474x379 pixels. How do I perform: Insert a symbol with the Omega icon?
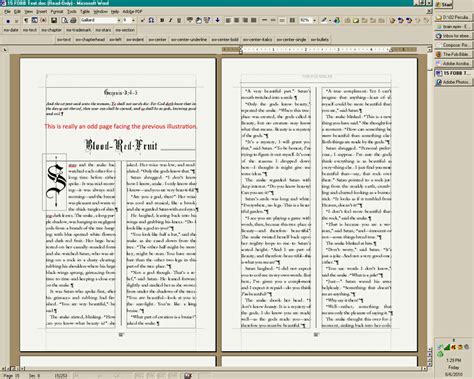click(x=151, y=20)
